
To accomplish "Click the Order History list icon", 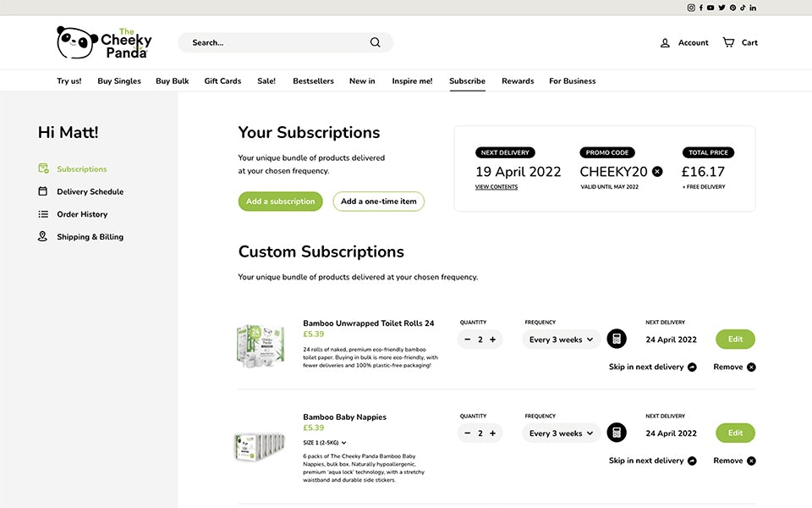I will 43,214.
